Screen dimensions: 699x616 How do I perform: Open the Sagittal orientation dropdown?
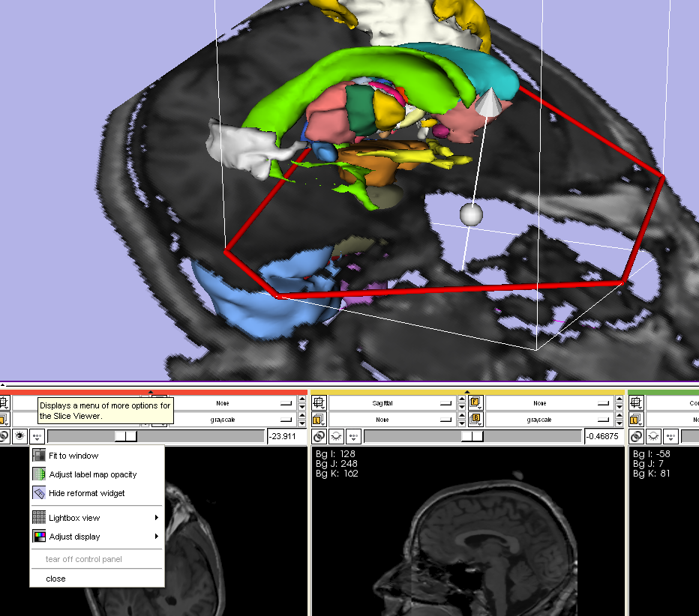(391, 403)
